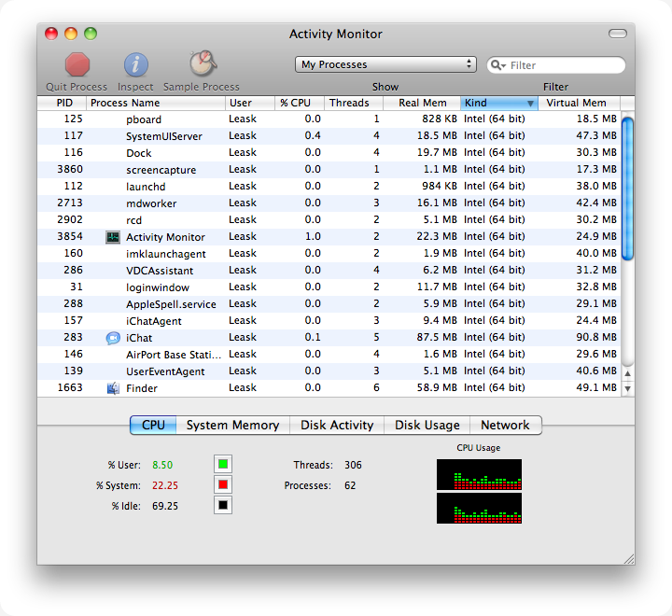The image size is (672, 616).
Task: Select the mdworker process row
Action: pos(329,203)
